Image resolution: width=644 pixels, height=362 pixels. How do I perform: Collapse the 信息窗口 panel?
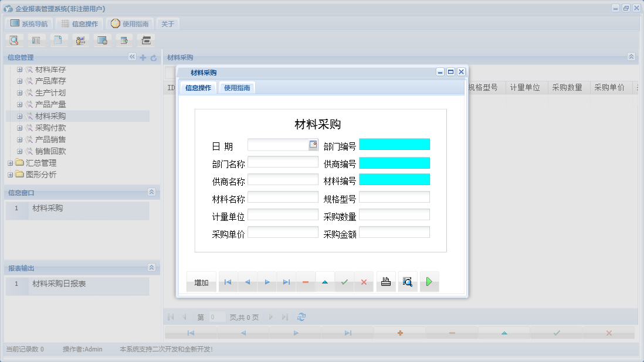(x=151, y=192)
